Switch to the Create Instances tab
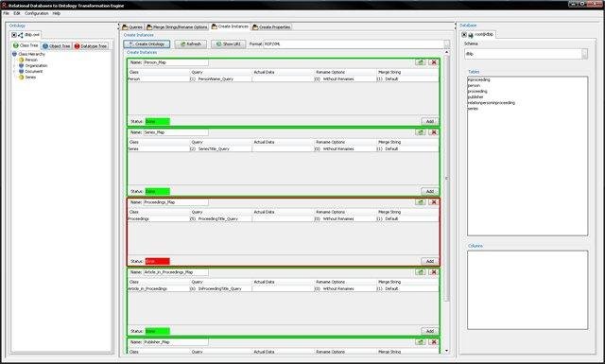This screenshot has width=605, height=364. (x=230, y=26)
